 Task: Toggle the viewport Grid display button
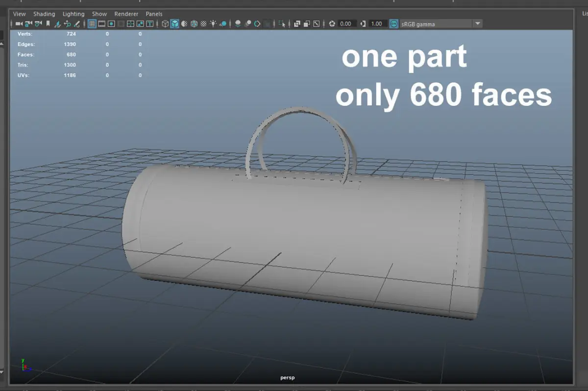[x=92, y=24]
